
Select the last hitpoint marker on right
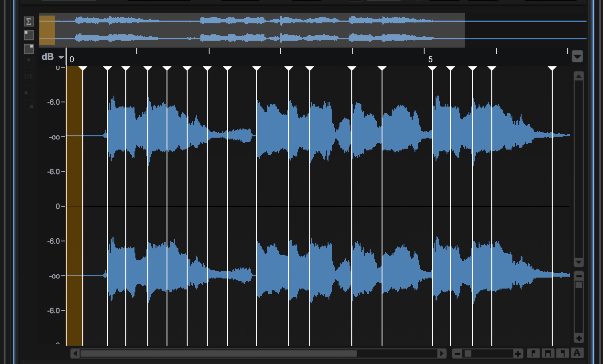click(552, 69)
